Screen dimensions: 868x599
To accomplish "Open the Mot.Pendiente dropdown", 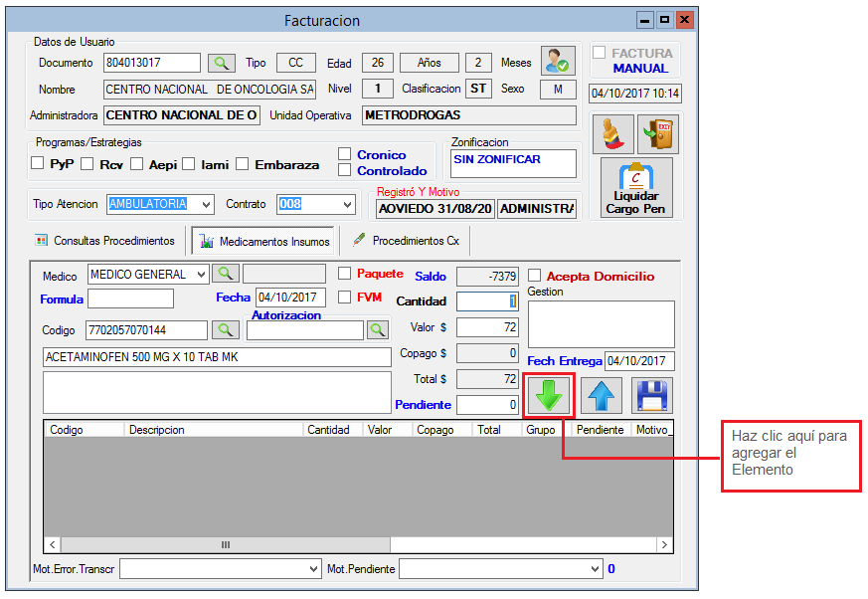I will click(595, 569).
